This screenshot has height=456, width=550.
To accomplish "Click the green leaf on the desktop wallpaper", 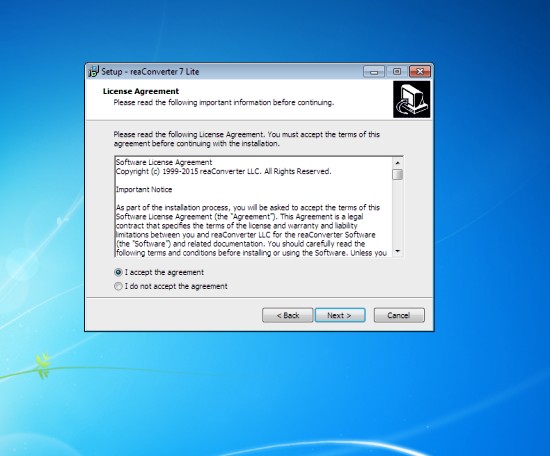I will click(43, 366).
